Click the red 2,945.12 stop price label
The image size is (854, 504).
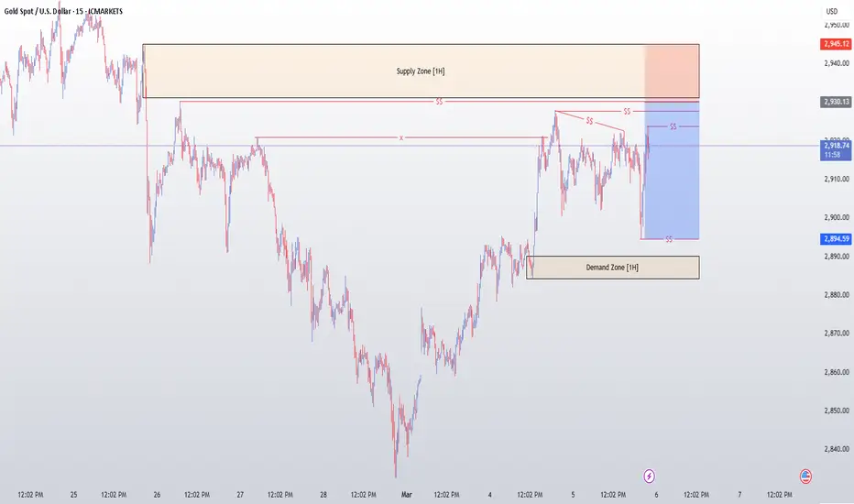click(836, 44)
